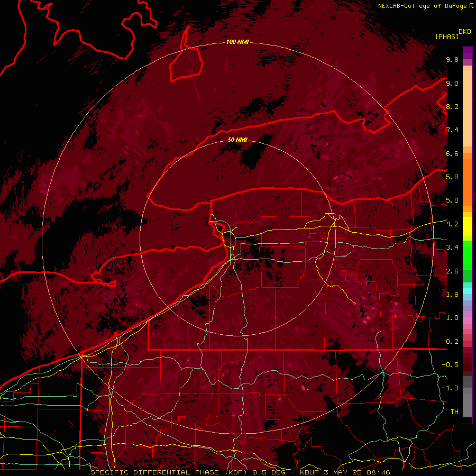Click the 7.4 legend value
Viewport: 476px width, 476px height.
[452, 130]
